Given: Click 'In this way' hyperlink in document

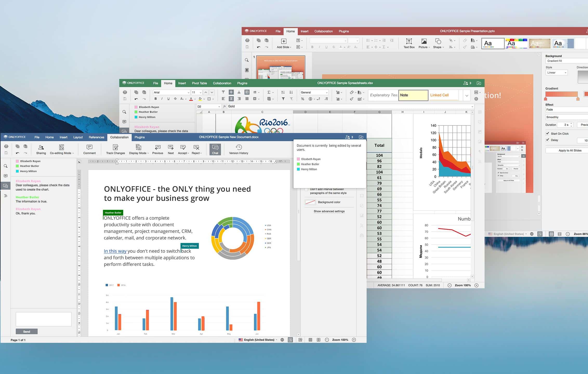Looking at the screenshot, I should [x=115, y=251].
